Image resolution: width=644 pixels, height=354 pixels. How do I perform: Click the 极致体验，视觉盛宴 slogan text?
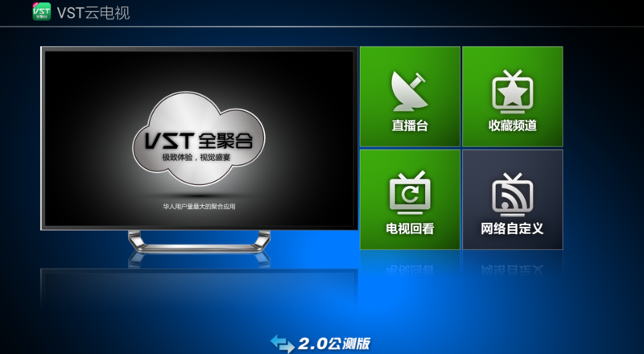click(196, 157)
